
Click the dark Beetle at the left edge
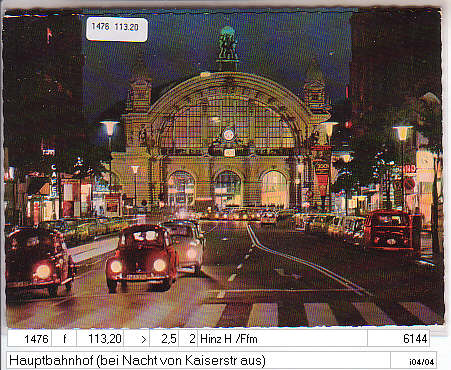click(x=39, y=260)
